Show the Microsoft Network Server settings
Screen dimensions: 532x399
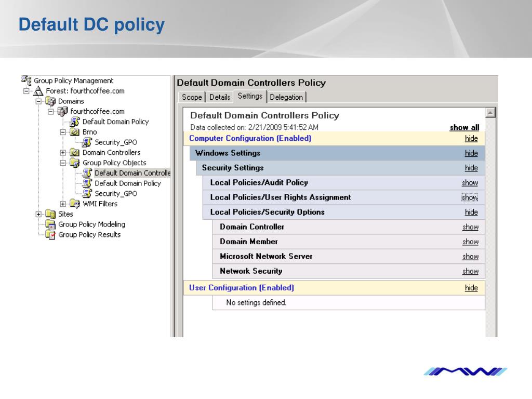pos(470,256)
